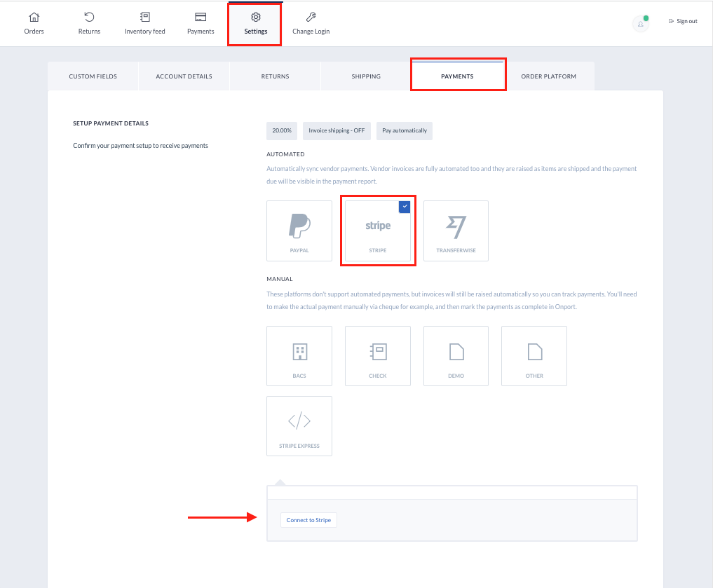The image size is (713, 588).
Task: Click the Invoice shipping - OFF badge
Action: point(337,131)
